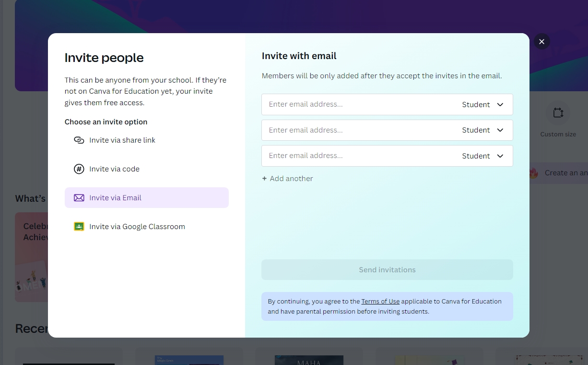Click the share link chain icon
This screenshot has width=588, height=365.
pyautogui.click(x=79, y=140)
